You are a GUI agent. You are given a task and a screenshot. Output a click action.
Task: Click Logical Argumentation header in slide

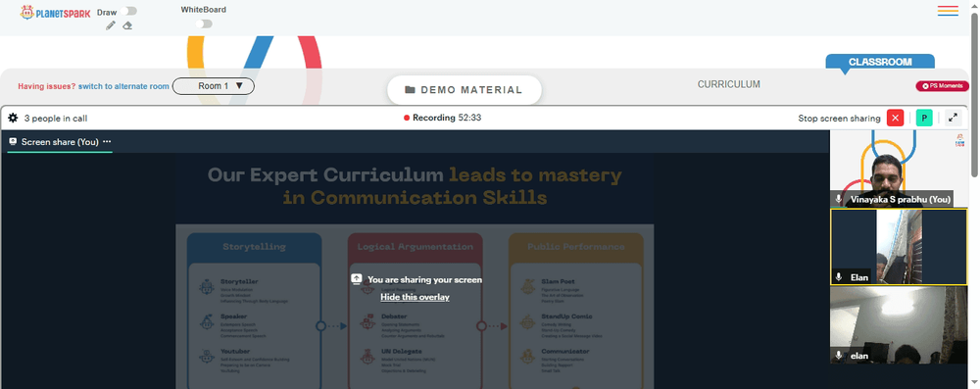(x=415, y=247)
